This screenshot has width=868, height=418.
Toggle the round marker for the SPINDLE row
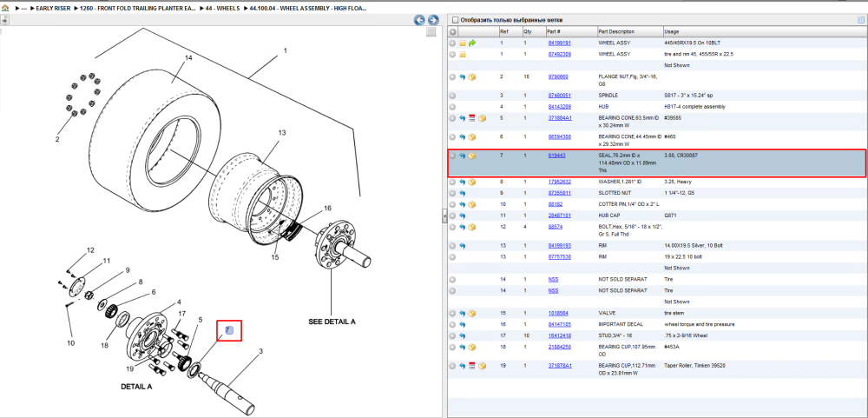pyautogui.click(x=453, y=96)
